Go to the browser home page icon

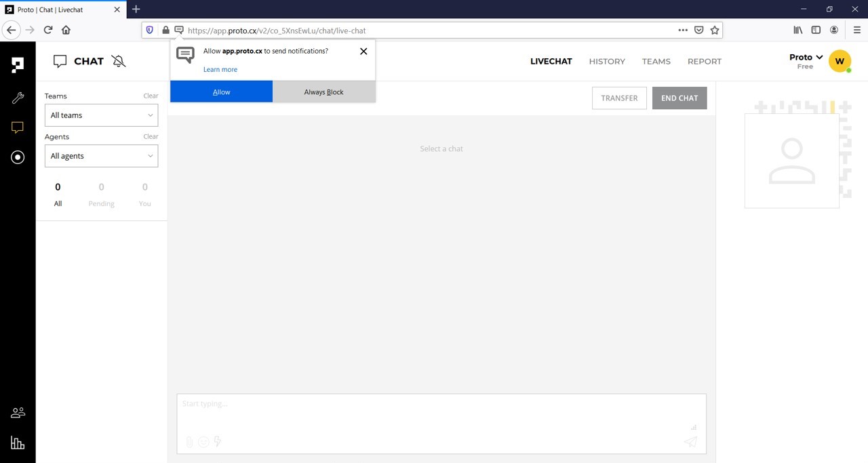tap(66, 30)
